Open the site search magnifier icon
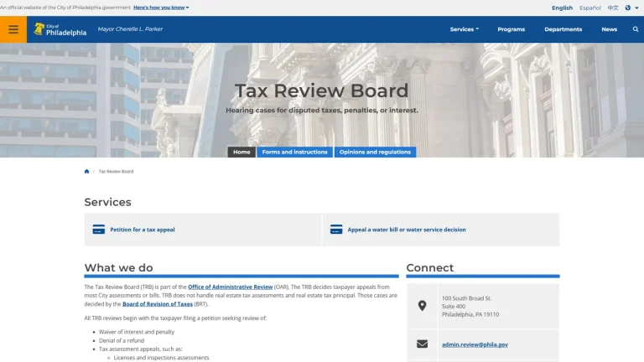644x362 pixels. 636,29
